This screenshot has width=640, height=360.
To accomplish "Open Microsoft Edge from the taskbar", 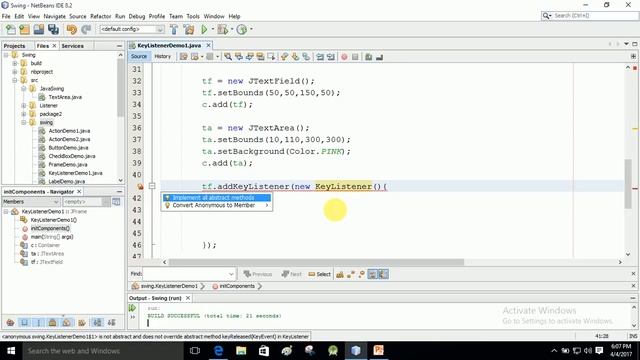I will pos(218,351).
